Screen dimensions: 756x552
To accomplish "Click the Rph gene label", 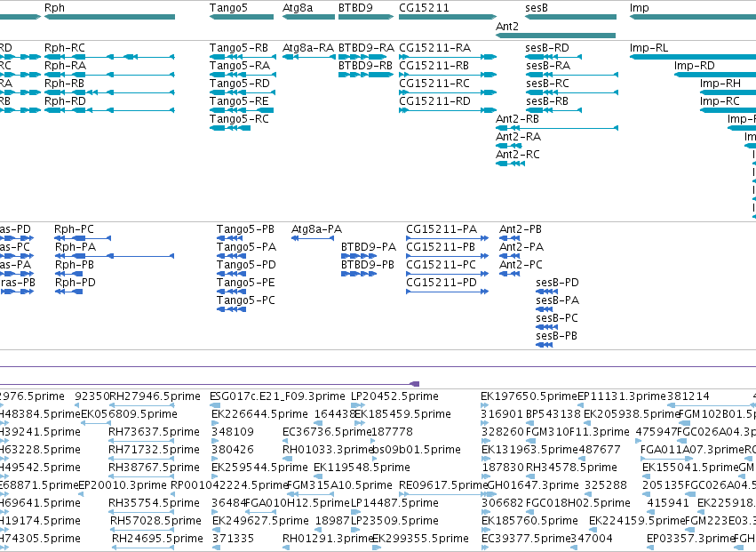I will 54,8.
